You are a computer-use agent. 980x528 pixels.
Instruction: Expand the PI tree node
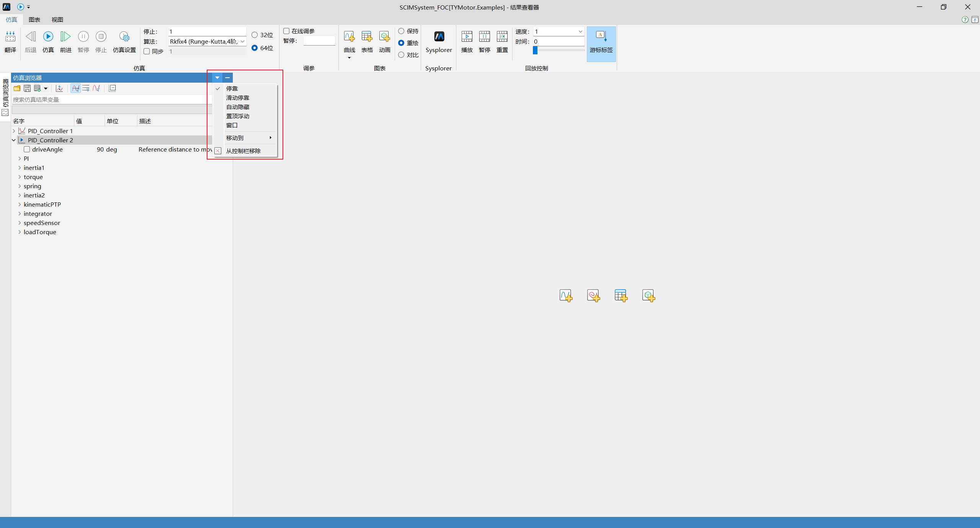coord(20,158)
